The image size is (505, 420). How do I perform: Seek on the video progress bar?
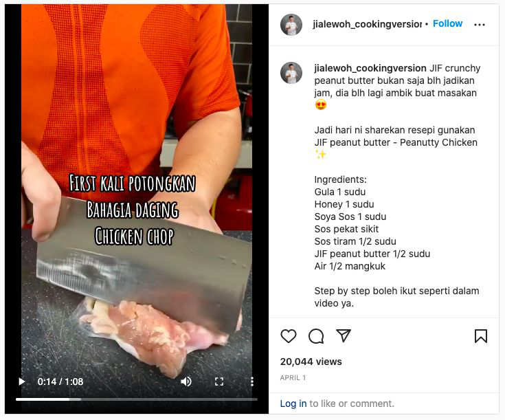tap(137, 399)
